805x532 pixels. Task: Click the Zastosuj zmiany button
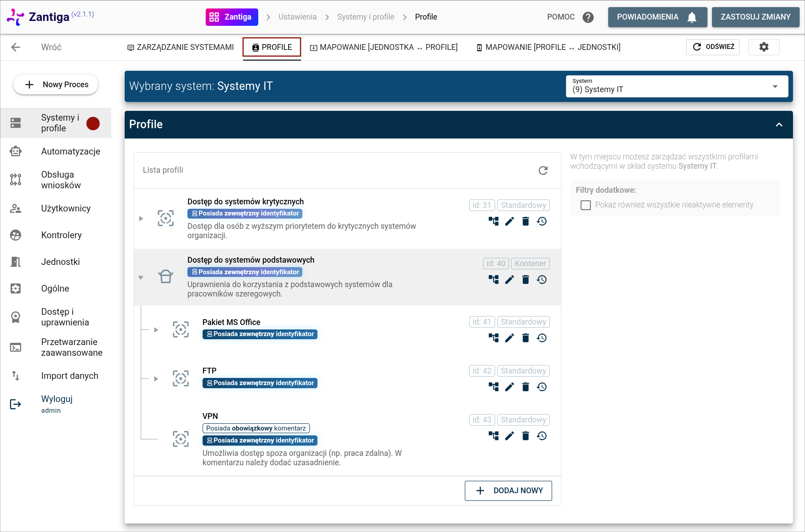(x=755, y=17)
